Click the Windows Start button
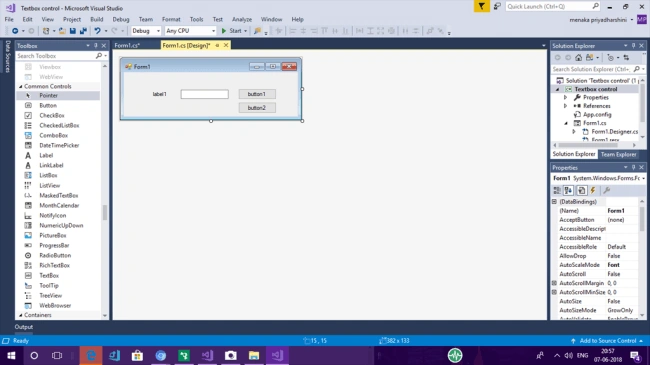Viewport: 650px width, 365px height. 11,355
